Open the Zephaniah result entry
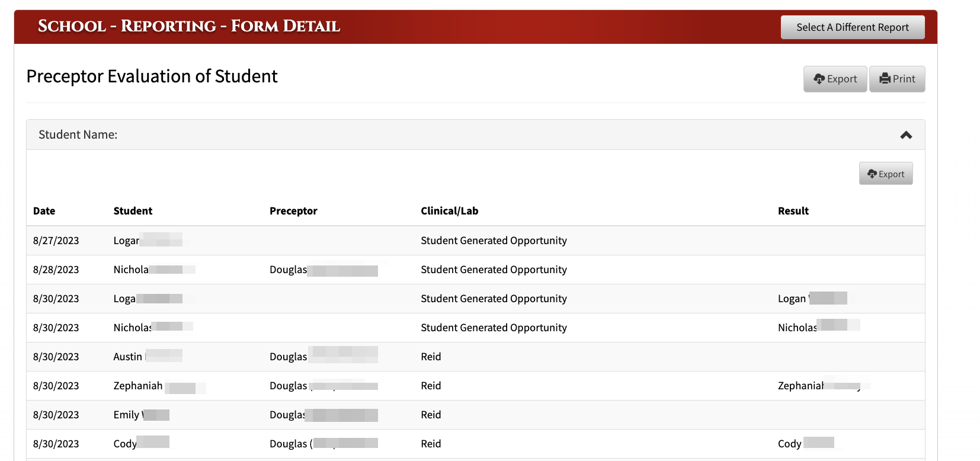Image resolution: width=980 pixels, height=461 pixels. click(x=824, y=386)
